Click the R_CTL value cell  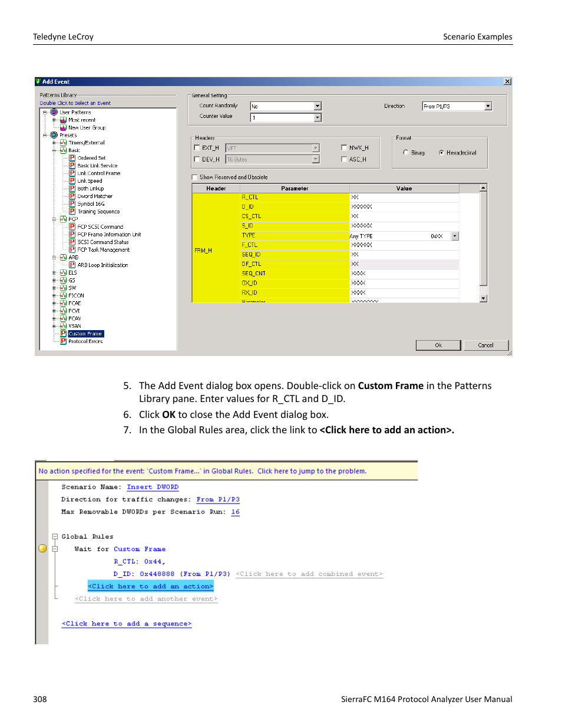click(404, 197)
